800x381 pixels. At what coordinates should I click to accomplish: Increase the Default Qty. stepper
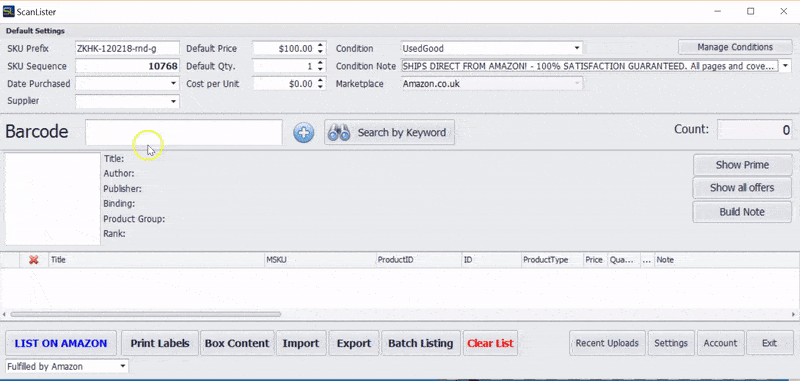[320, 63]
